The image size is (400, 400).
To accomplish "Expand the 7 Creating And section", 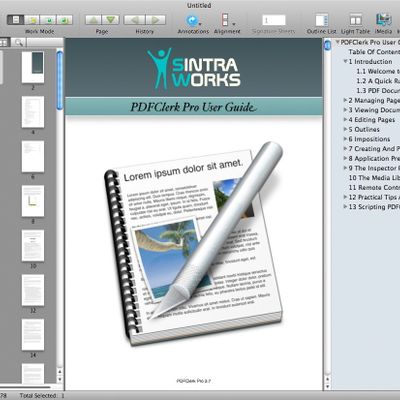I will click(345, 148).
